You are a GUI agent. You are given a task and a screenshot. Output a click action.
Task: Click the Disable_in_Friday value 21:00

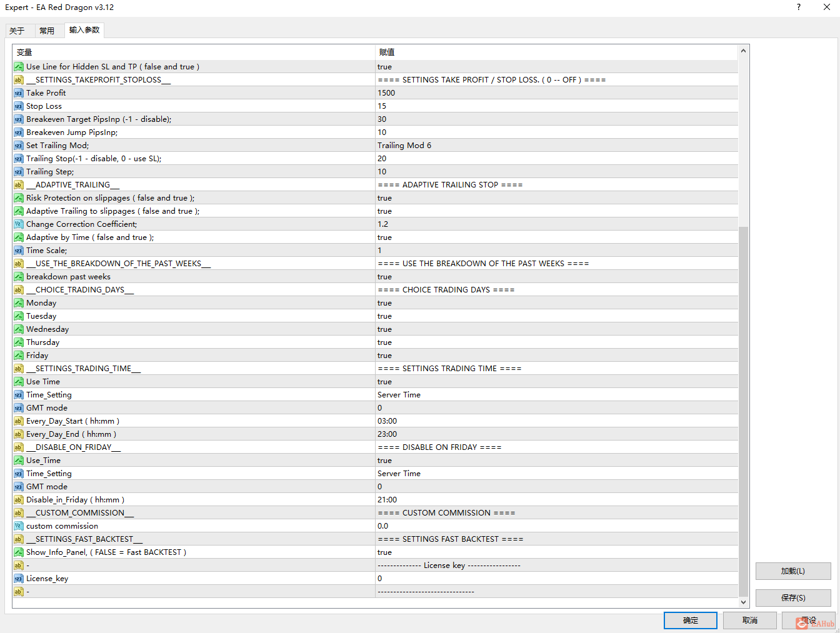pos(387,500)
